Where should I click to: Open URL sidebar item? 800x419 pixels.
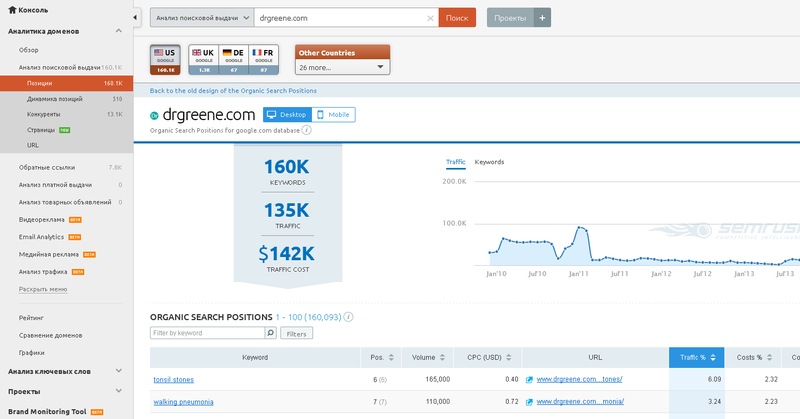[33, 145]
